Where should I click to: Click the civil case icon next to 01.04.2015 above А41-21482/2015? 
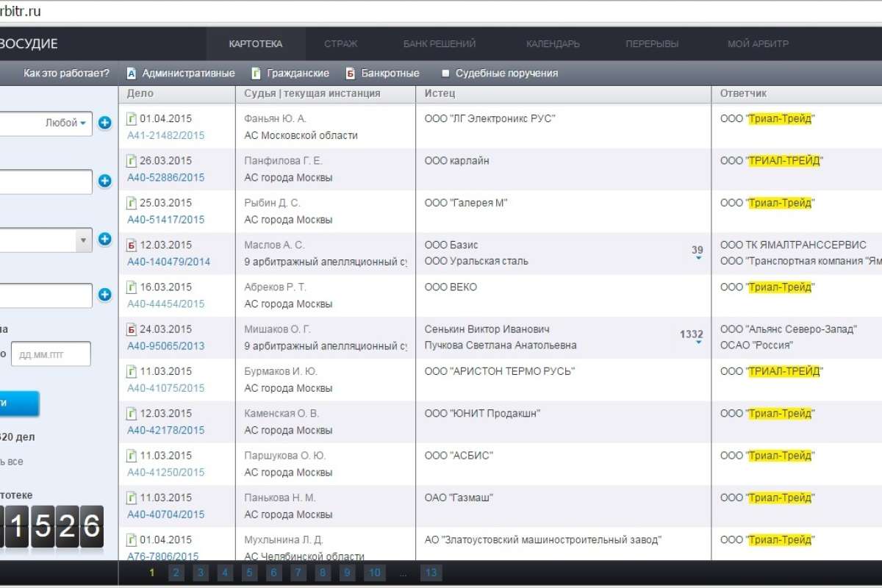(132, 118)
